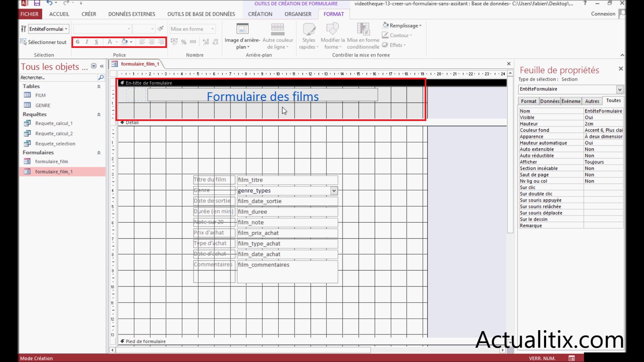Click Sélectionner tout button
The width and height of the screenshot is (644, 362).
[x=44, y=42]
